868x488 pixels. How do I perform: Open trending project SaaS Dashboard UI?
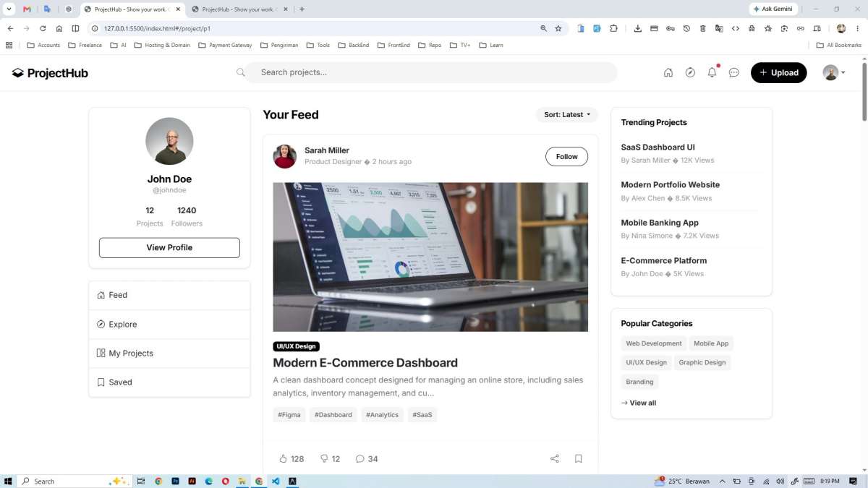(x=658, y=147)
